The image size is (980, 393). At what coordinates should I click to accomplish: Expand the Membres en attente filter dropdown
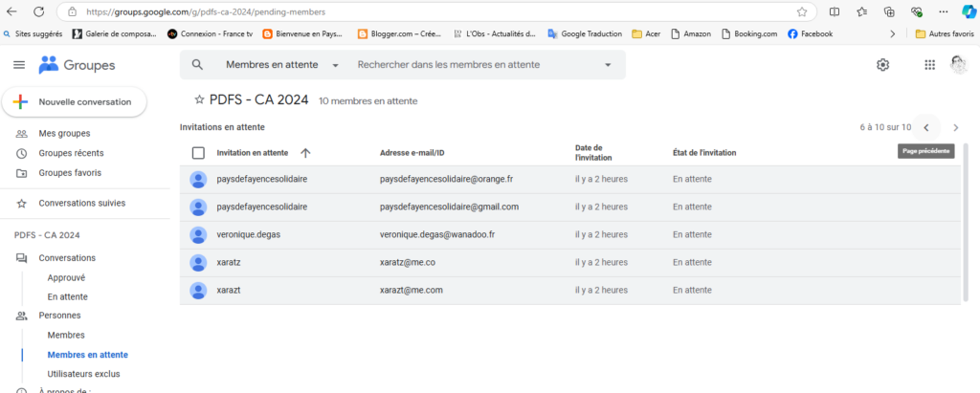[336, 65]
